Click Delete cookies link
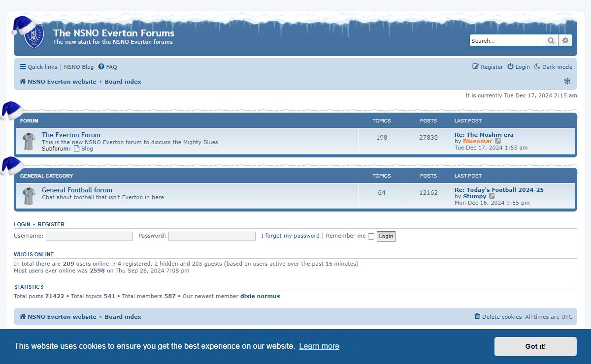The width and height of the screenshot is (591, 364). tap(498, 317)
